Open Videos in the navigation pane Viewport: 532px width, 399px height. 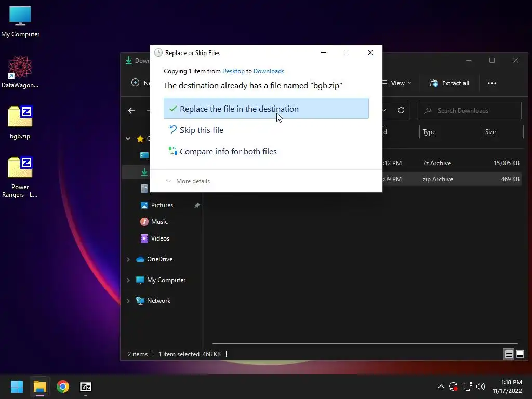pos(160,238)
